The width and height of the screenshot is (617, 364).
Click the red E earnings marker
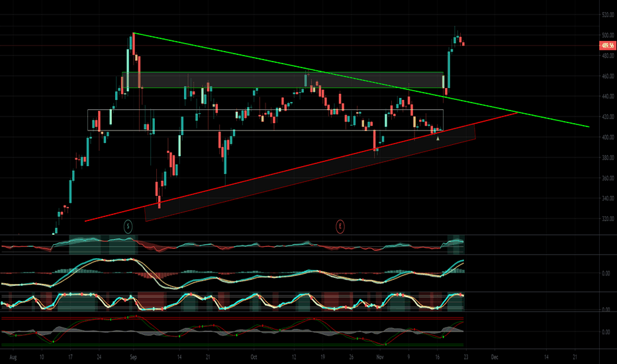pyautogui.click(x=340, y=226)
